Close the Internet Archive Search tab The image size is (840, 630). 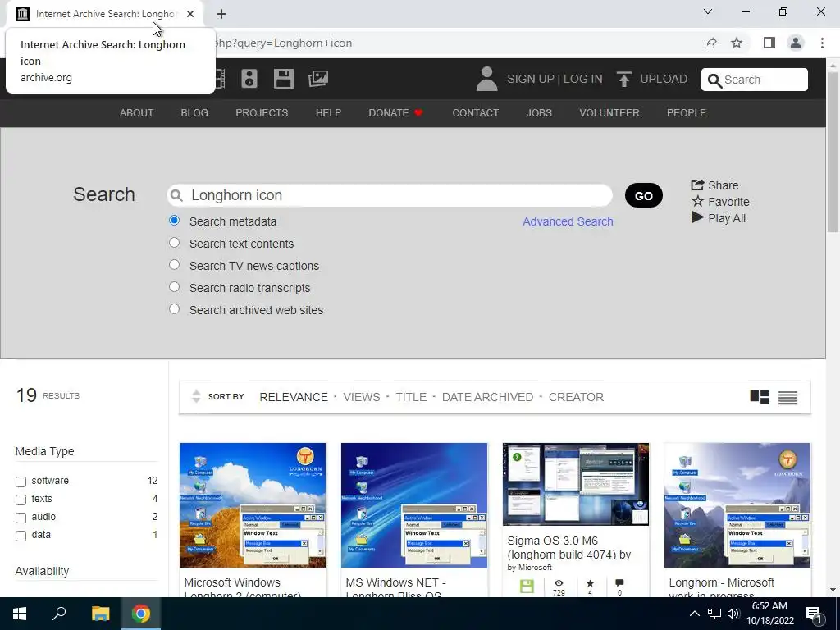190,14
